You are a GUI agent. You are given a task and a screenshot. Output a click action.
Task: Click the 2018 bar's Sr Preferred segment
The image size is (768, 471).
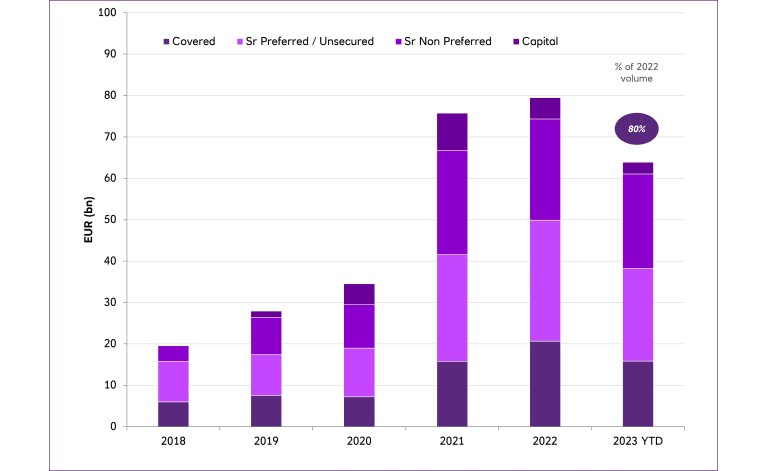tap(172, 381)
